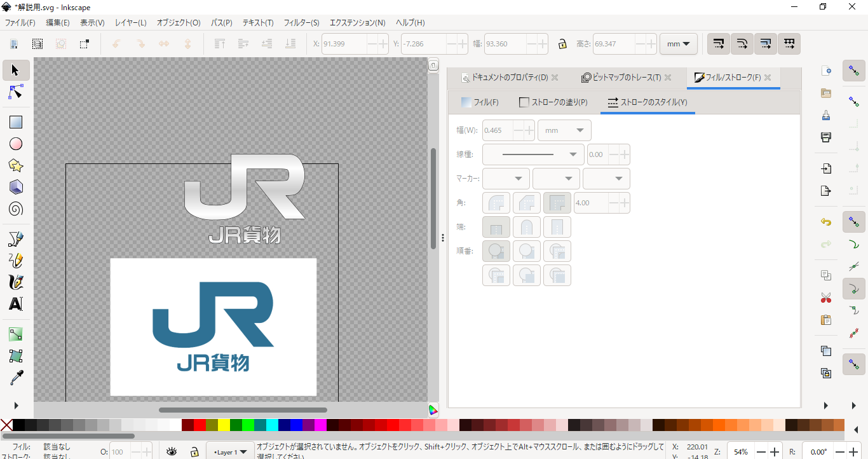Viewport: 868px width, 459px height.
Task: Click the Undo arrow icon
Action: 826,222
